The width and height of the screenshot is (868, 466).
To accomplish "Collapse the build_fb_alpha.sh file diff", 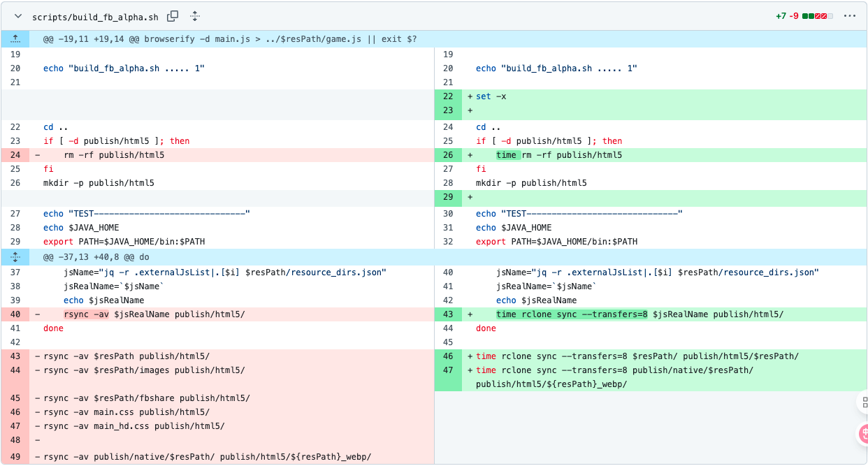I will (17, 16).
